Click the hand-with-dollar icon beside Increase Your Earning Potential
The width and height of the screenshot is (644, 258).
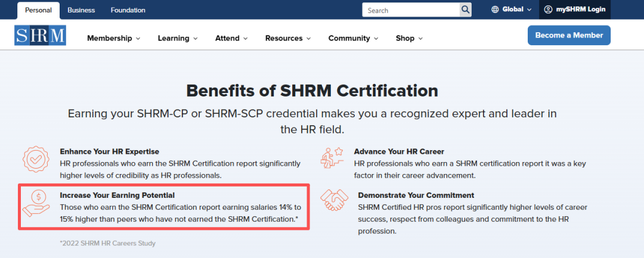[x=36, y=203]
